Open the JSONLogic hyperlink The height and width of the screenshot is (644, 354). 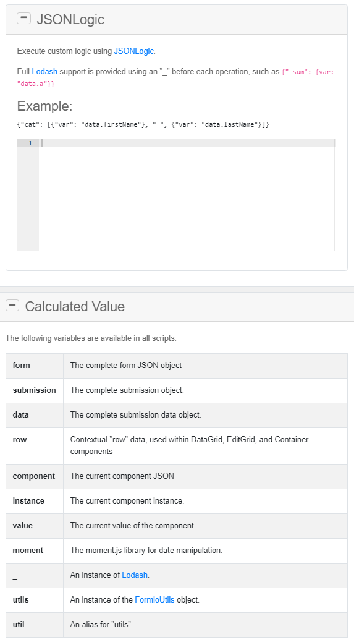133,51
